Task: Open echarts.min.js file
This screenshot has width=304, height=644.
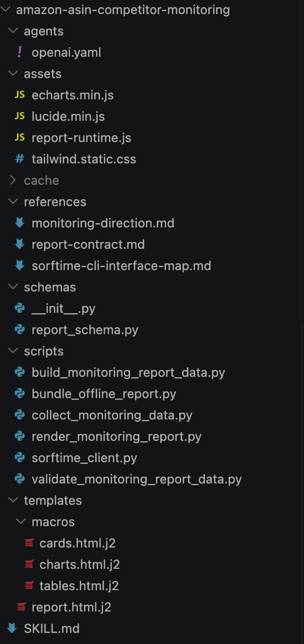Action: point(73,95)
